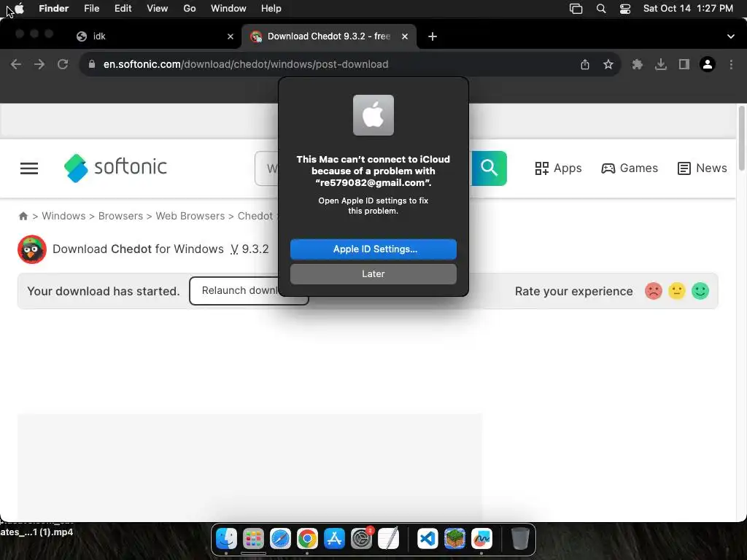The width and height of the screenshot is (747, 560).
Task: Open the Chedot breadcrumb
Action: coord(255,216)
